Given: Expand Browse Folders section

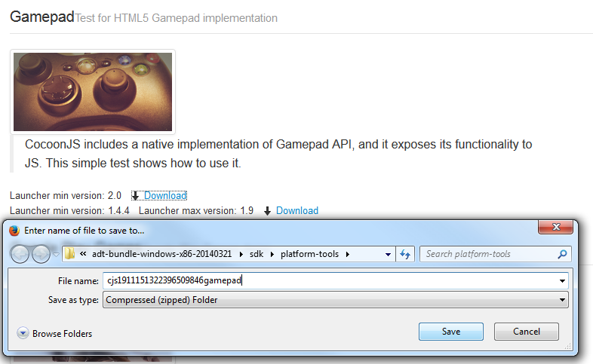Looking at the screenshot, I should tap(23, 333).
